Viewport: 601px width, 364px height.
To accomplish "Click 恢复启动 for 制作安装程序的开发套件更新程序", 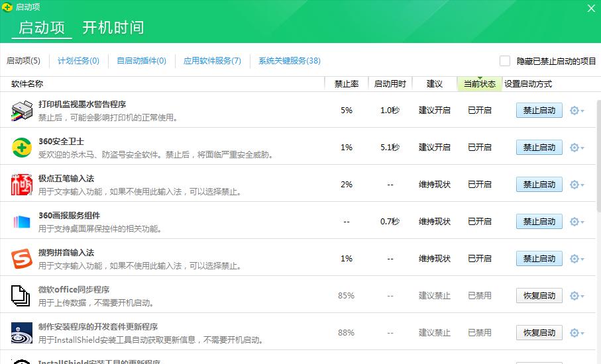I will coord(539,333).
